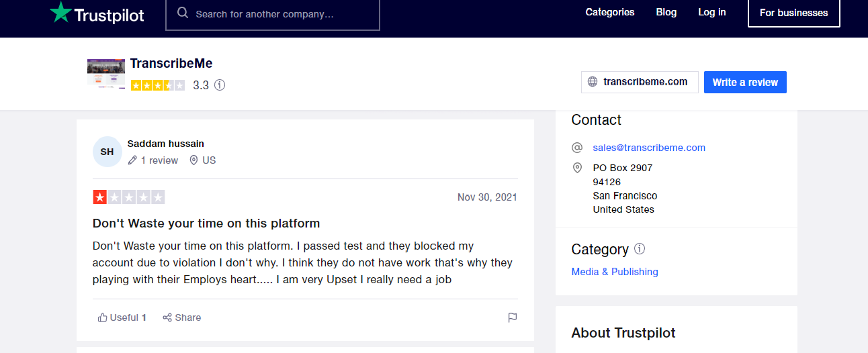The width and height of the screenshot is (868, 353).
Task: Click the SH reviewer avatar
Action: pos(107,152)
